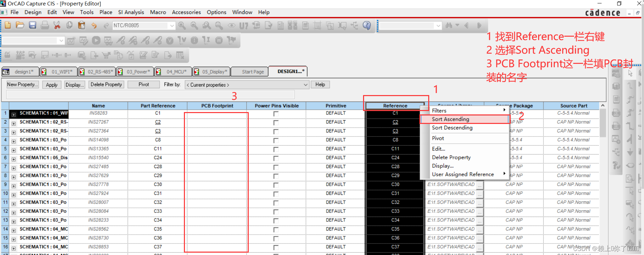Click the Zoom Out magnifier icon
This screenshot has height=255, width=644.
pos(194,25)
